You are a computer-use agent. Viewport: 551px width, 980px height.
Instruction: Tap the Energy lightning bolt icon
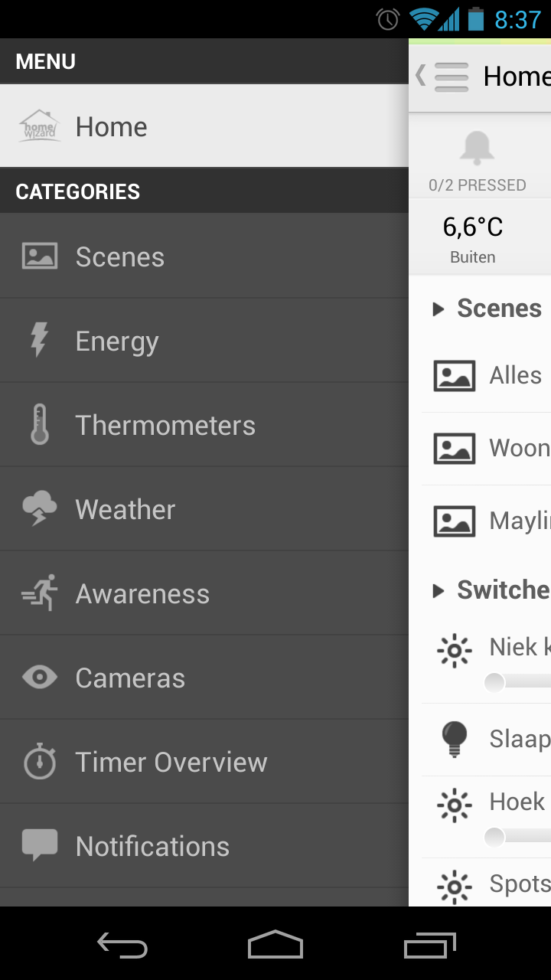click(40, 341)
